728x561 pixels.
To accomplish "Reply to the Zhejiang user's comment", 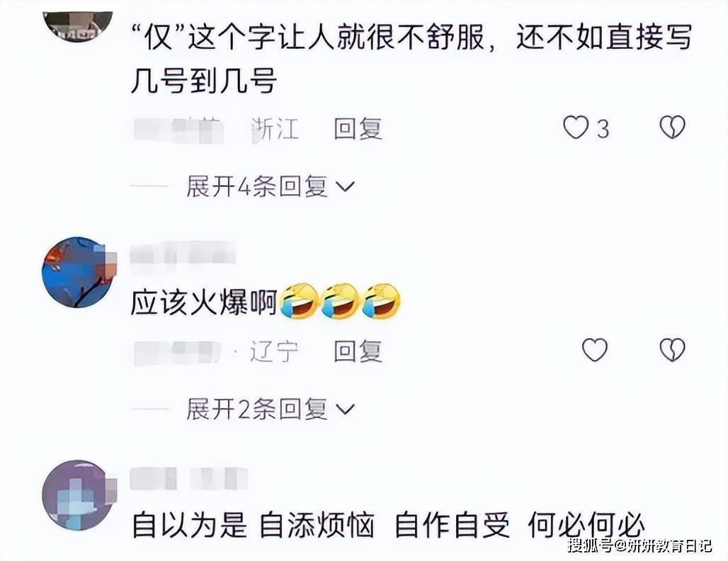I will coord(358,129).
